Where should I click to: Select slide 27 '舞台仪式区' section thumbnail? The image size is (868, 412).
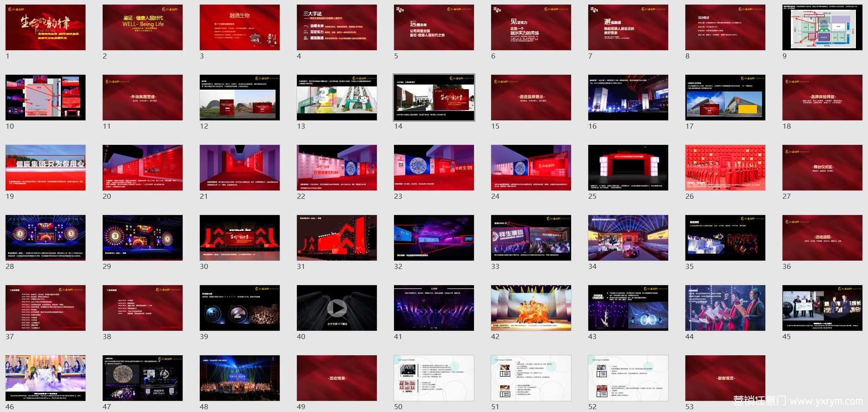[822, 168]
